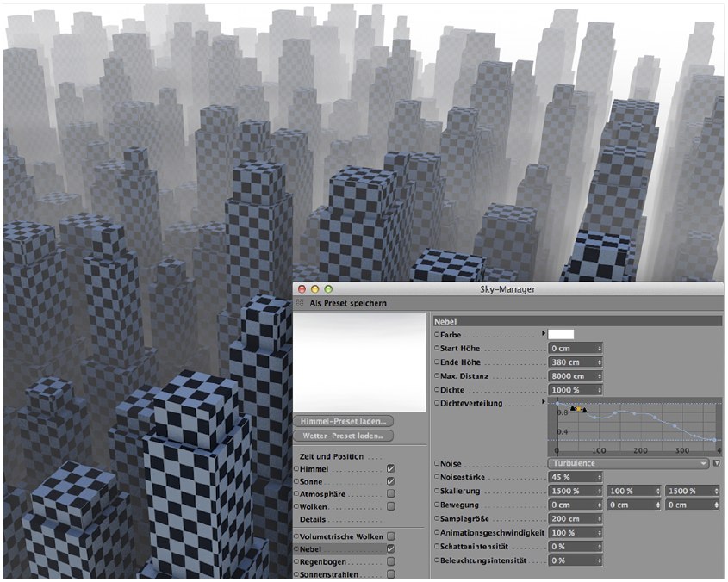The width and height of the screenshot is (728, 582).
Task: Disable the Himmel checkbox
Action: (x=391, y=468)
